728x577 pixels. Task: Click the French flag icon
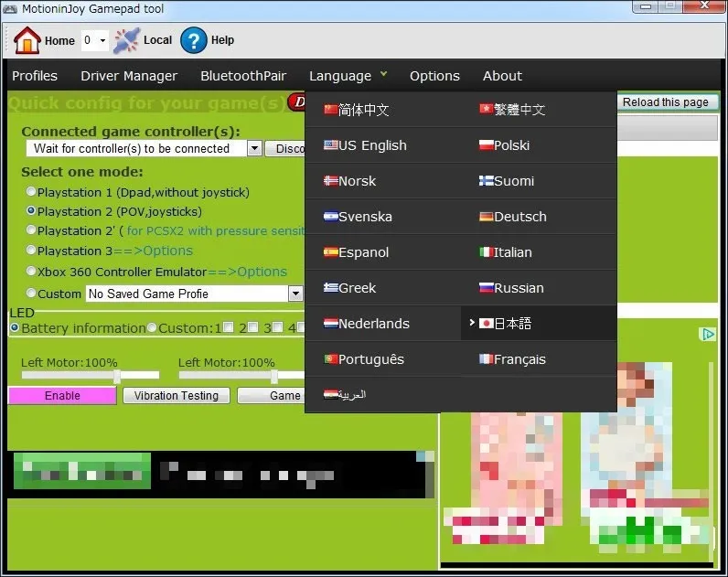click(486, 359)
